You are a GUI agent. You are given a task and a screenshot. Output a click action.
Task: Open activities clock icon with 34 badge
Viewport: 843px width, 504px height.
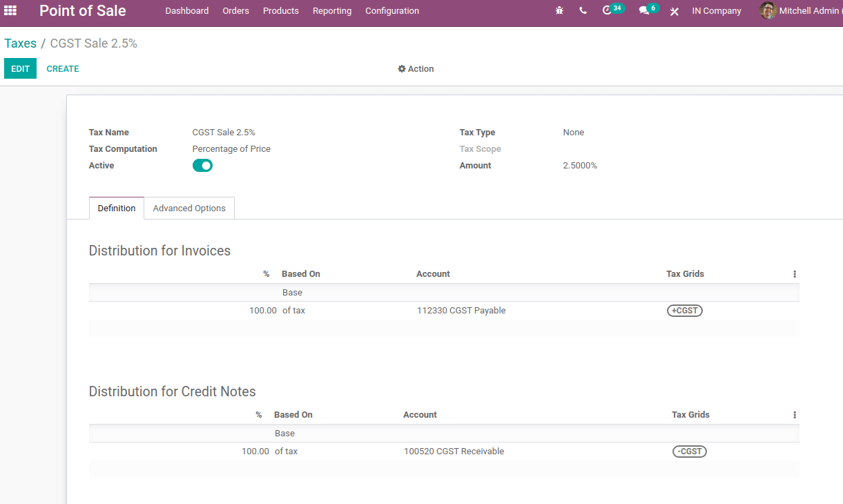613,10
